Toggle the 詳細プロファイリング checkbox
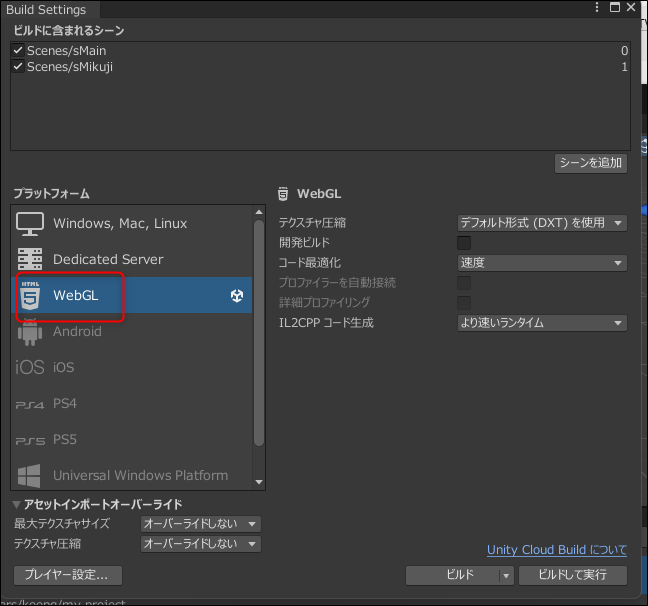Screen dimensions: 648x606 (464, 303)
